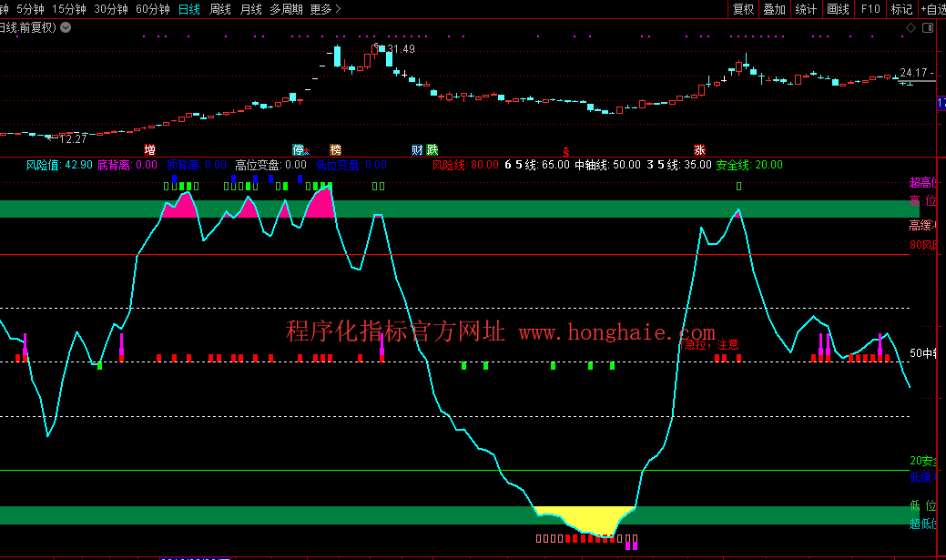
Task: Switch to the 5分钟 period tab
Action: tap(29, 9)
